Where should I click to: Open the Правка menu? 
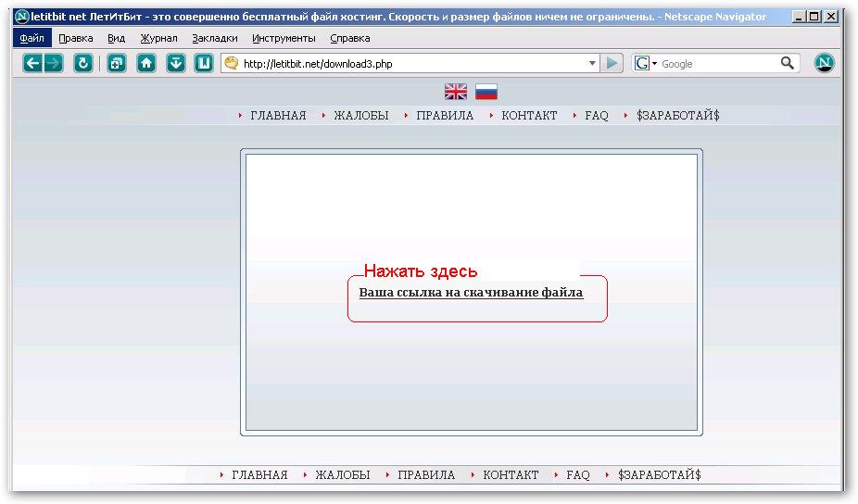point(75,38)
